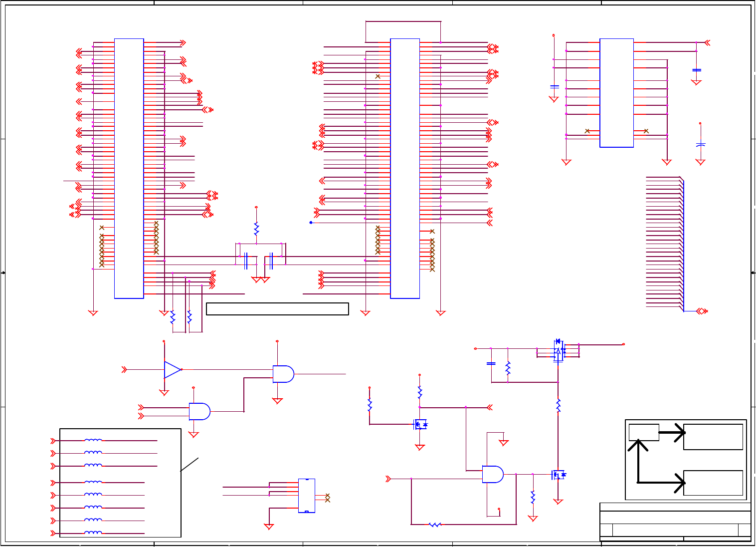Click the left resistor of the pair below left IC
Viewport: 756px width, 547px height.
click(173, 317)
